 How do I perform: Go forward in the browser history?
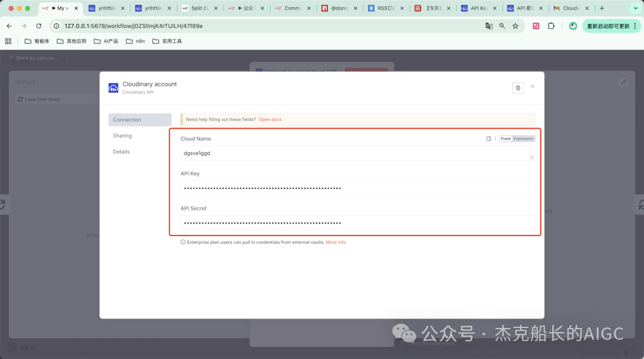point(24,26)
